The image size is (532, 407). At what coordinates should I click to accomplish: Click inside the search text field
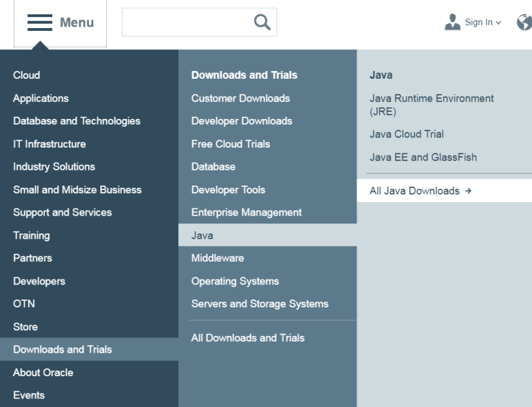click(x=186, y=23)
